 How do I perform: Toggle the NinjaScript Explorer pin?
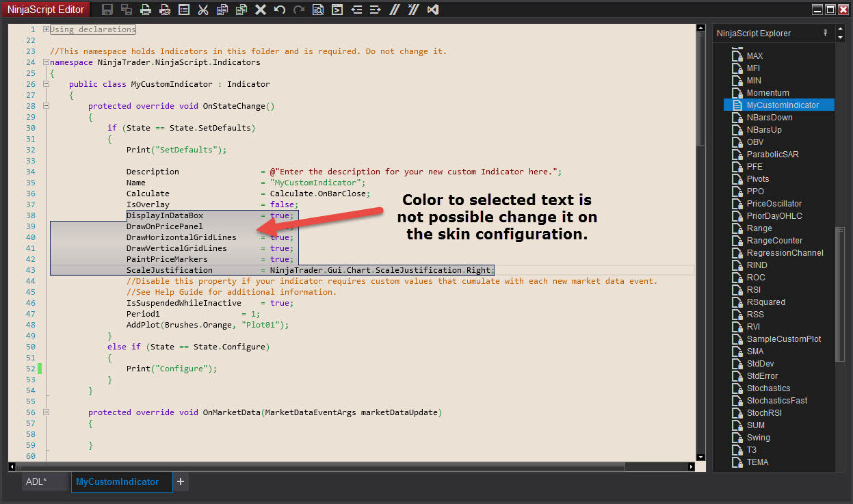[x=825, y=33]
